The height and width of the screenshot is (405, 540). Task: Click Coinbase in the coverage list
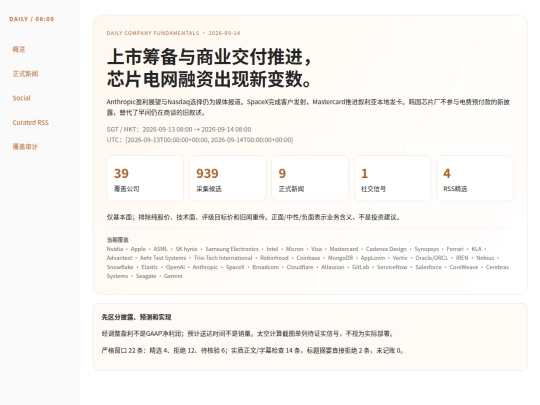tap(308, 258)
